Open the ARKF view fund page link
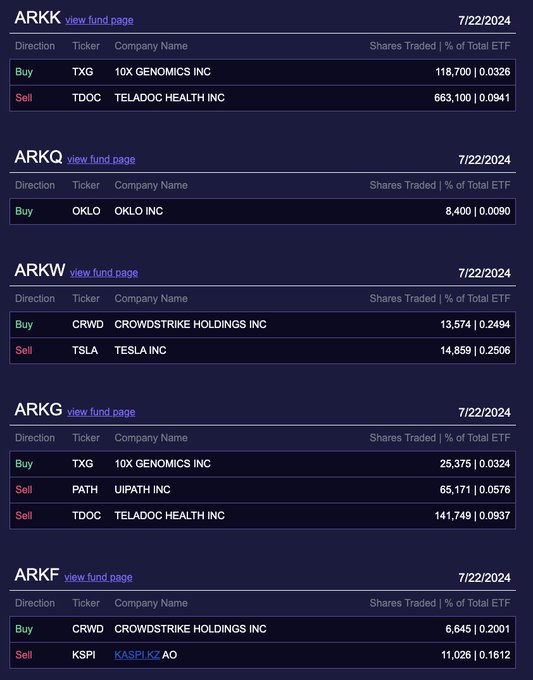This screenshot has height=680, width=533. (98, 577)
